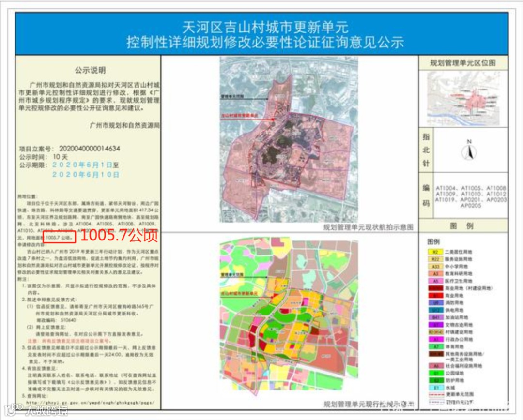Viewport: 523px width, 420px height.
Task: Click the A3 教育科研用地 legend swatch
Action: [435, 274]
